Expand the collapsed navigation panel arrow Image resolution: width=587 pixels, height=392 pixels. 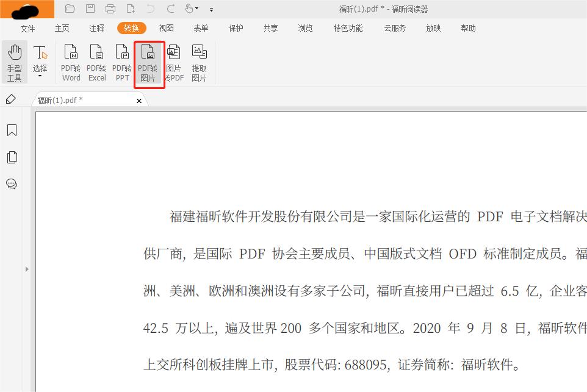[27, 268]
